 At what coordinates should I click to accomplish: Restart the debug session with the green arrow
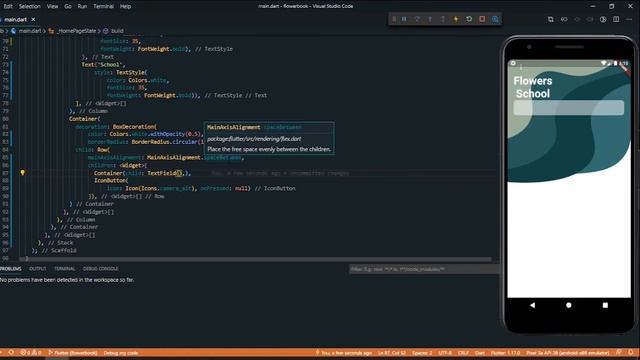469,19
